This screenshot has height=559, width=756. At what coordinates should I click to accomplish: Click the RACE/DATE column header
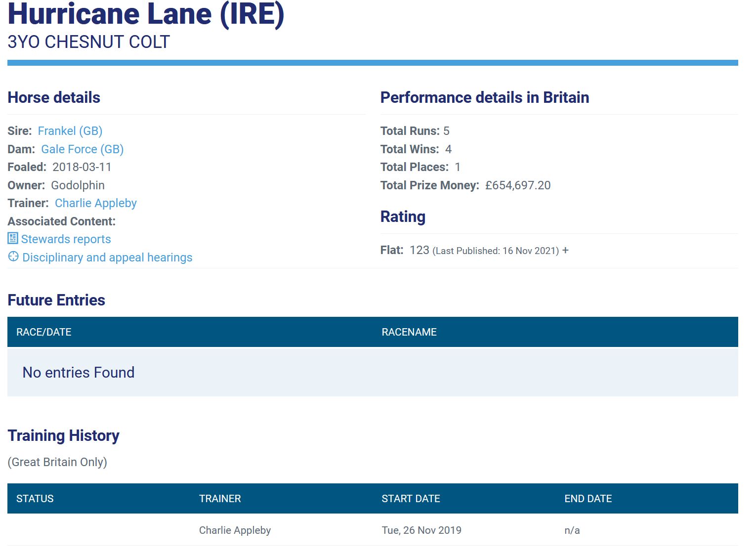point(44,332)
